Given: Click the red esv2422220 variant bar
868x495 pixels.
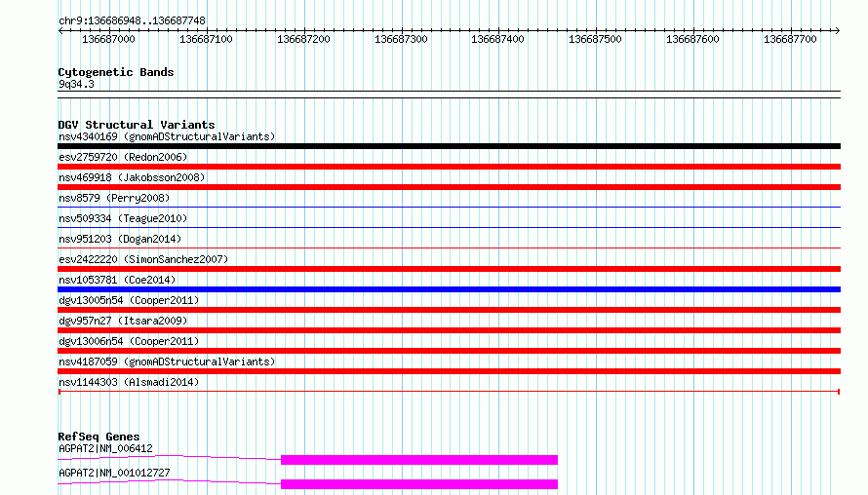Looking at the screenshot, I should click(x=449, y=269).
